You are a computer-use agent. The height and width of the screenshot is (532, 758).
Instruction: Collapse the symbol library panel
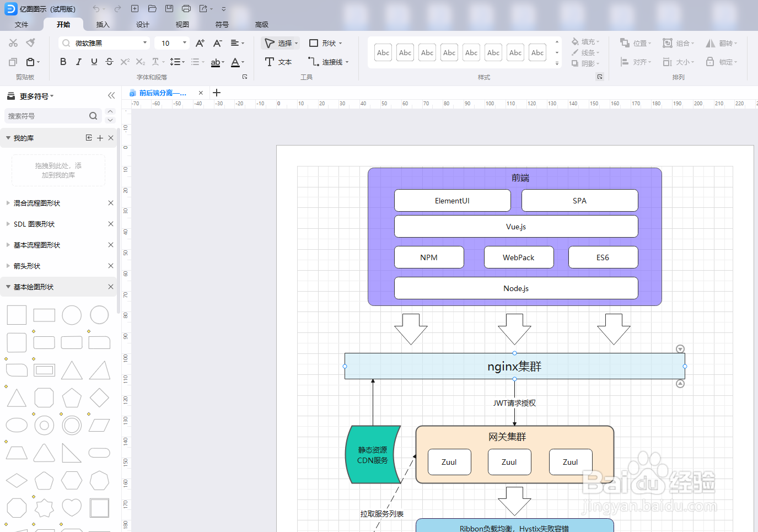pyautogui.click(x=111, y=95)
